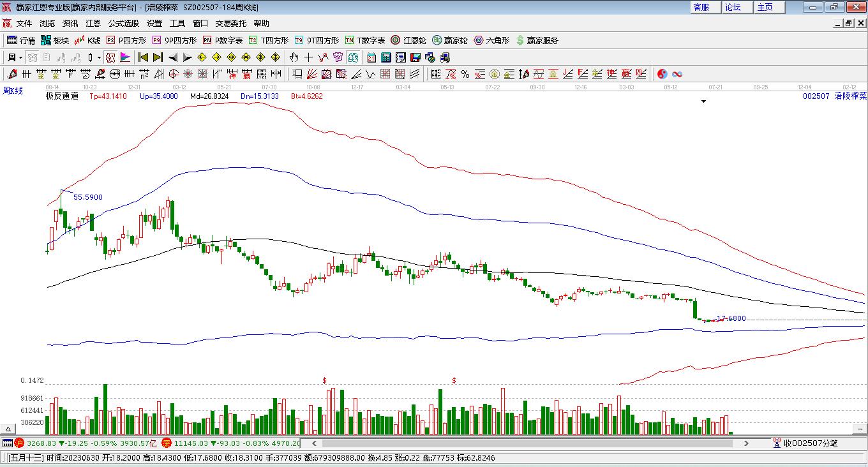This screenshot has height=467, width=868.
Task: Jump to first bar with skip-start arrow
Action: point(144,57)
